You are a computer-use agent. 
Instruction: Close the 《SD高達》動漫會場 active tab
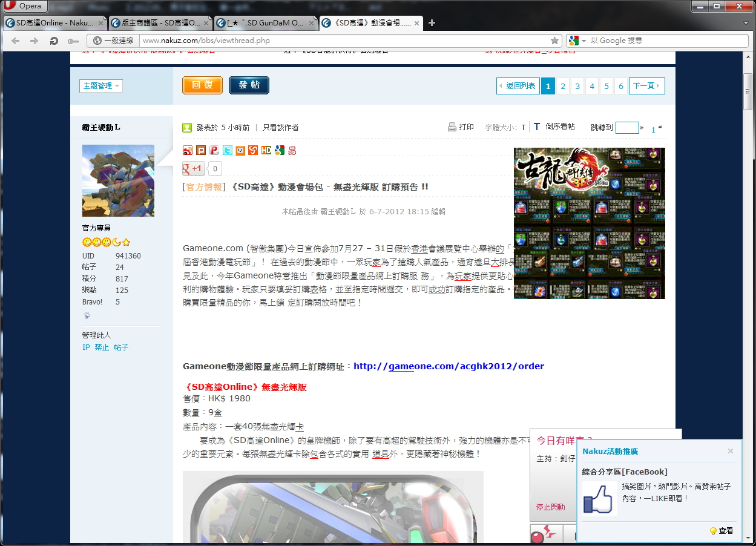[x=416, y=23]
